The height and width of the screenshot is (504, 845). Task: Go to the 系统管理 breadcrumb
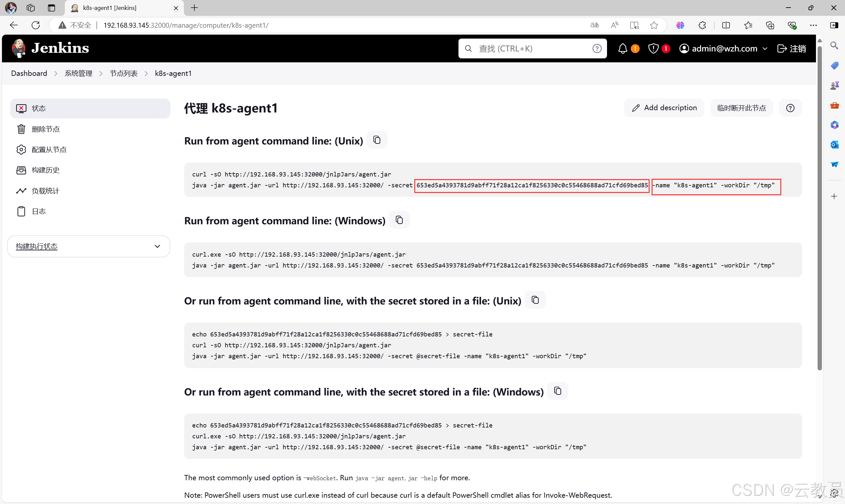point(79,73)
